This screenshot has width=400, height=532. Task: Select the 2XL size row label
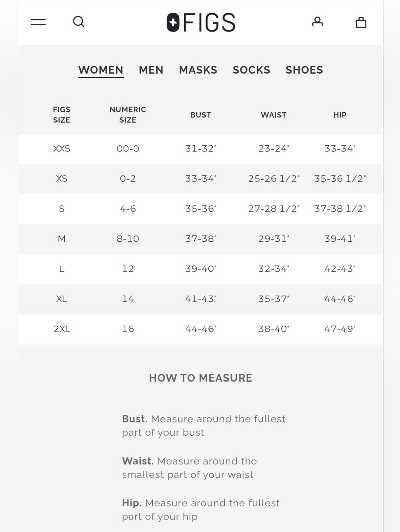point(62,329)
